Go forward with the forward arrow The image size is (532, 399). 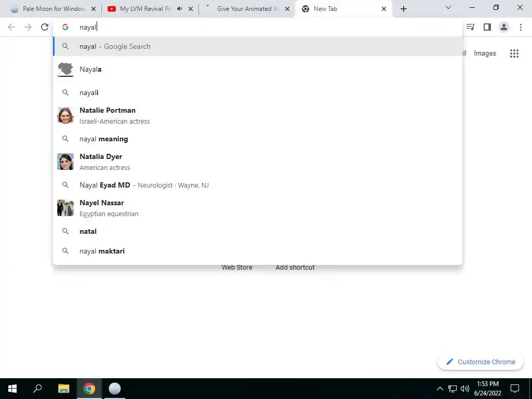[28, 27]
